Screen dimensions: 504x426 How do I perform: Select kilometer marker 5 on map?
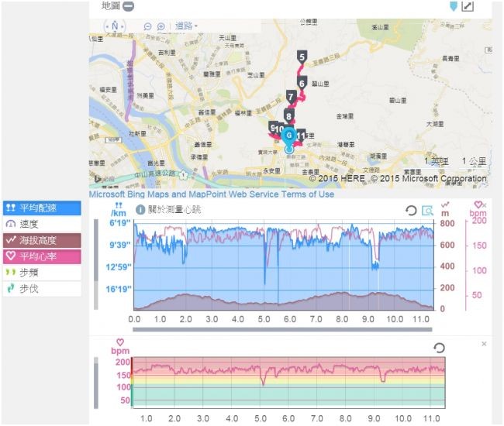[x=302, y=57]
